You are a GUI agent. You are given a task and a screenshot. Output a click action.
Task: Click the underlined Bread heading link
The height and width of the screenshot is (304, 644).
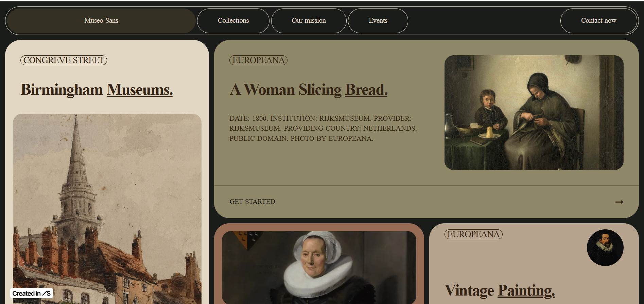pyautogui.click(x=366, y=90)
